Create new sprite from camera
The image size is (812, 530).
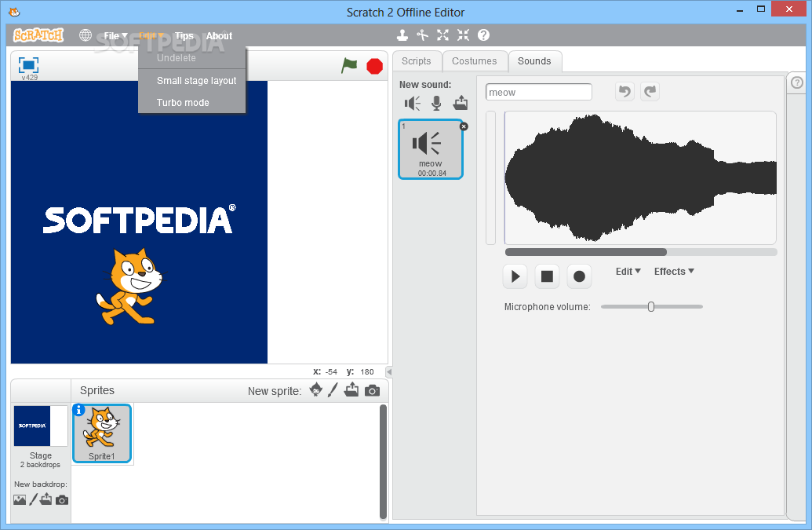[373, 391]
